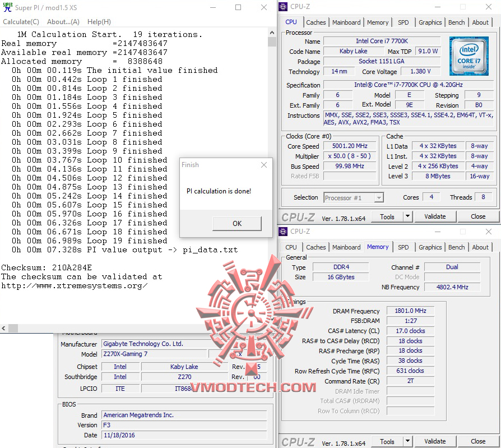Image resolution: width=501 pixels, height=448 pixels.
Task: Click the CPU-Z icon on the Memory window
Action: click(283, 231)
